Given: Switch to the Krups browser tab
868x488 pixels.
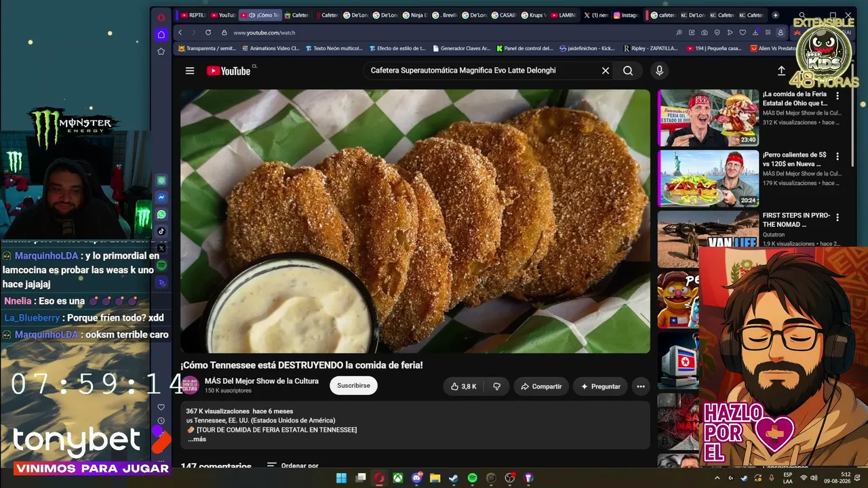Looking at the screenshot, I should (534, 15).
